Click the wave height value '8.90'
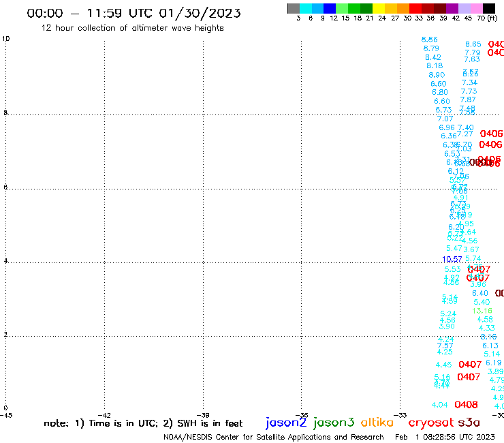The width and height of the screenshot is (504, 443). (437, 75)
